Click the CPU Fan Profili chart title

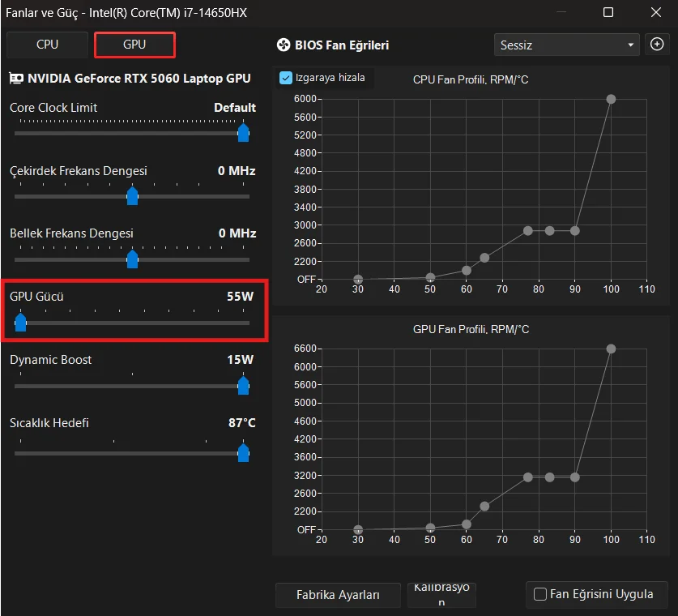point(471,79)
